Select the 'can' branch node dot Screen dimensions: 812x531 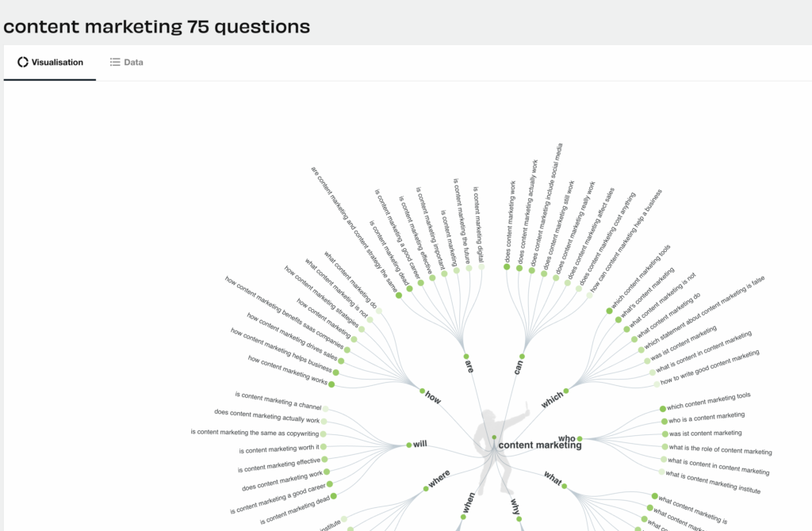pos(522,357)
